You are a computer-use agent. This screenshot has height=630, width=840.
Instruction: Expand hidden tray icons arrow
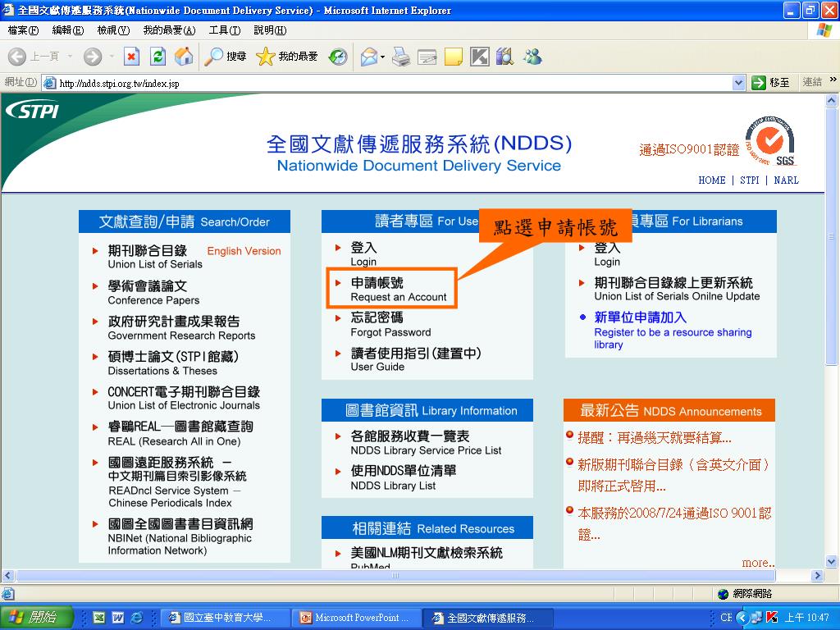(x=742, y=618)
